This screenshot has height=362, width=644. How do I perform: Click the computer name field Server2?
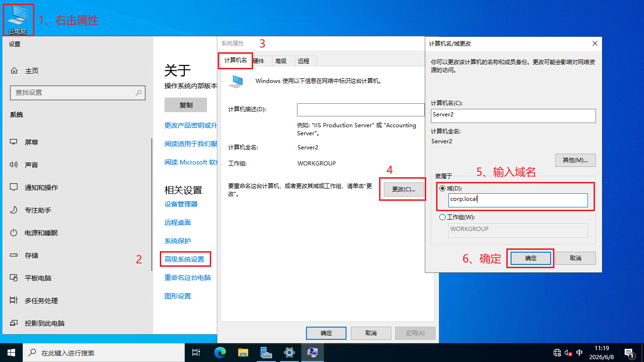point(513,115)
